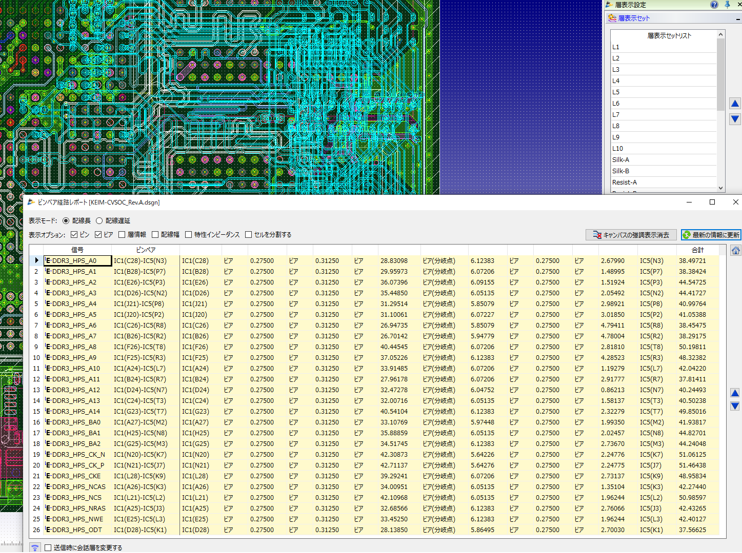Select the 配線遅延 display mode radio button
The width and height of the screenshot is (742, 553).
coord(99,221)
